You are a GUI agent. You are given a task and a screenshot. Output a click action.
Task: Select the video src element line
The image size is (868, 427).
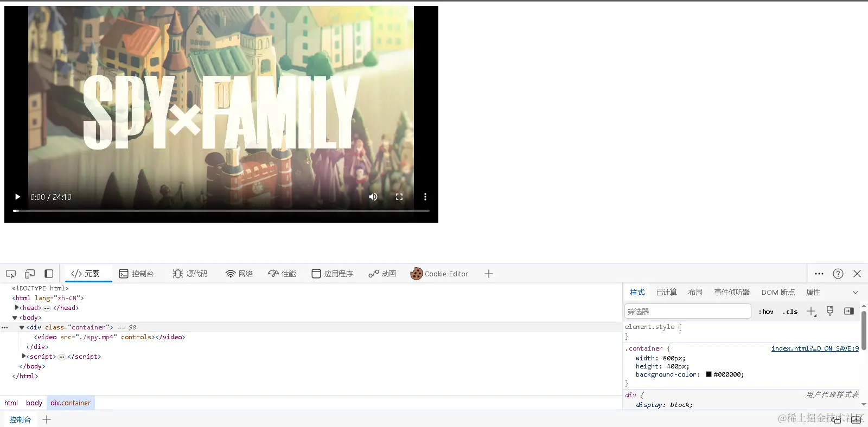tap(110, 337)
